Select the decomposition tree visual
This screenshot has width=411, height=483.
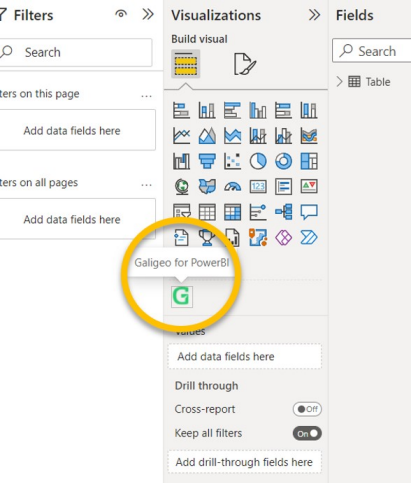[283, 212]
